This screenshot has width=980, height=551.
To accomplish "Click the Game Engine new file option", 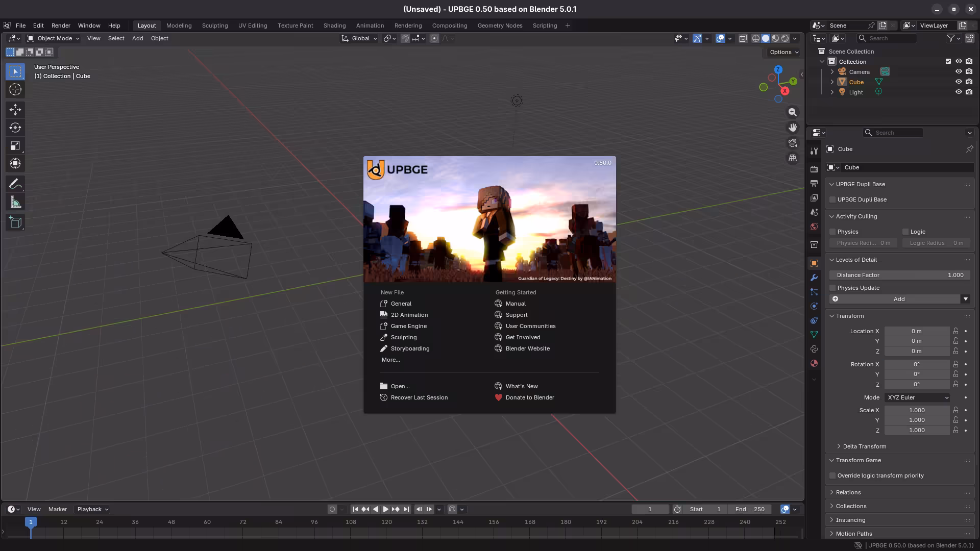I will 408,326.
